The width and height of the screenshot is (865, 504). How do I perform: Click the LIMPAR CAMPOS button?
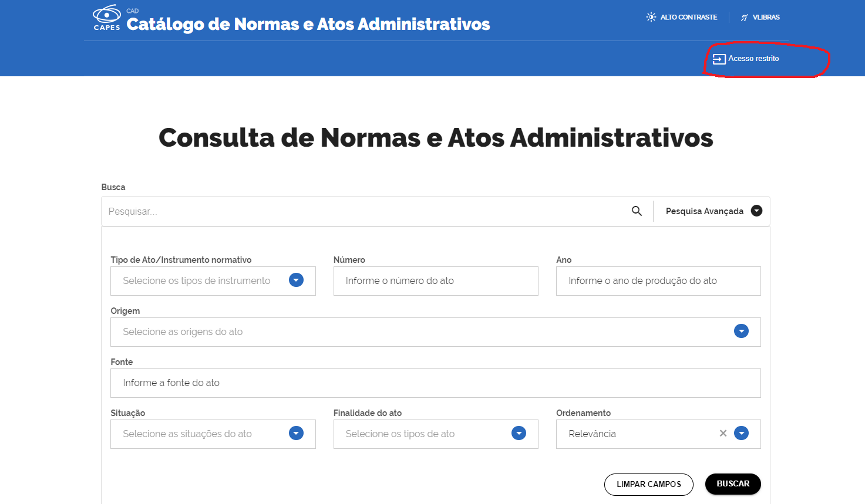pos(648,484)
